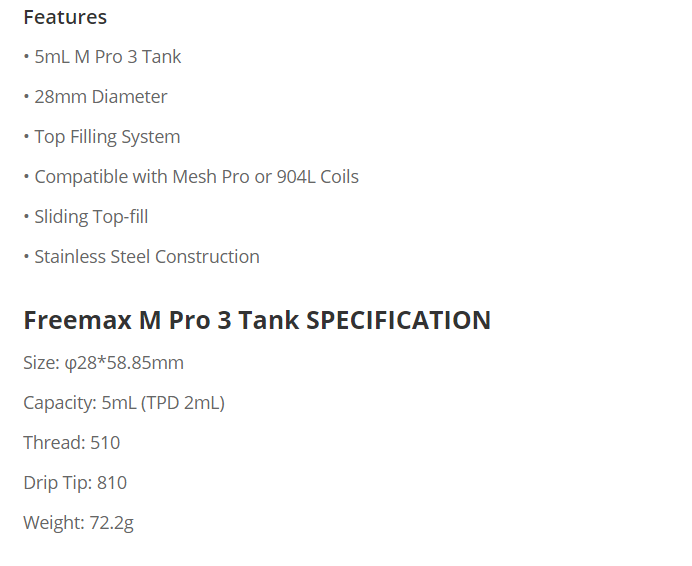Click the "Size:" label
The height and width of the screenshot is (566, 692).
[x=41, y=363]
